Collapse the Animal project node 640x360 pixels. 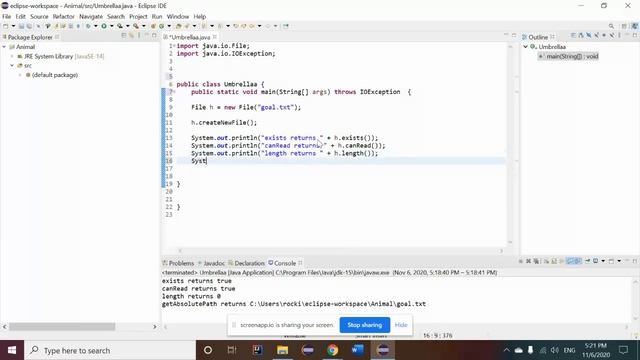4,47
